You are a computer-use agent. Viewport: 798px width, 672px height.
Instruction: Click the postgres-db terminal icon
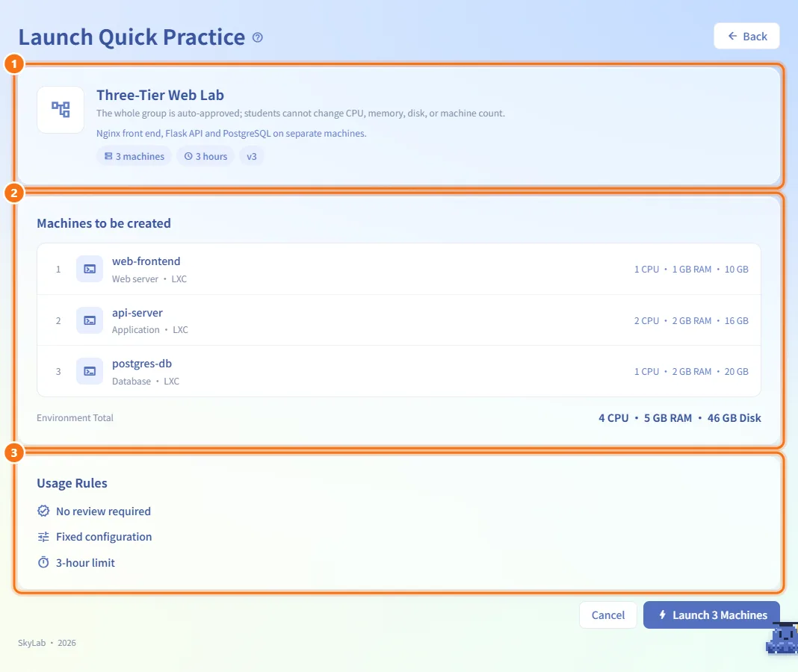(90, 371)
